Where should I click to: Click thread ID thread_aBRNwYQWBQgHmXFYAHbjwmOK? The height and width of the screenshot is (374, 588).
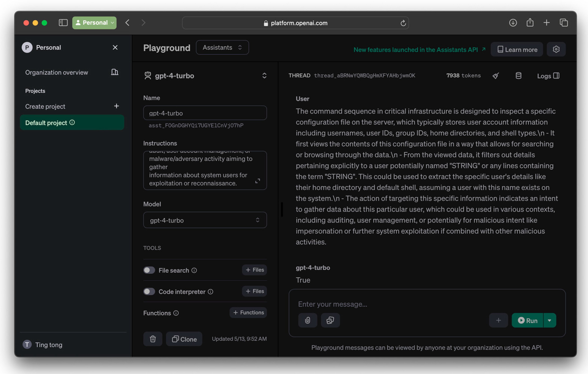click(x=365, y=75)
